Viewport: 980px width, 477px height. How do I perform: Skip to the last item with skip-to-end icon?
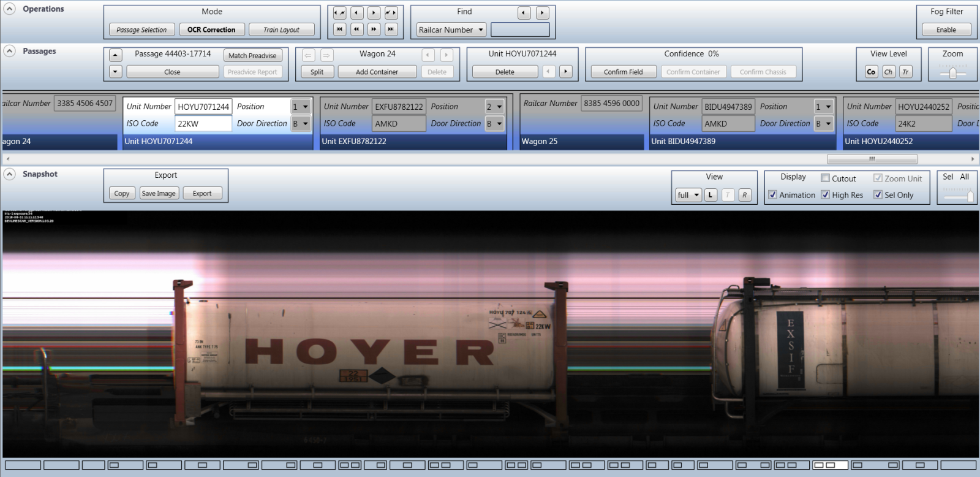tap(391, 29)
